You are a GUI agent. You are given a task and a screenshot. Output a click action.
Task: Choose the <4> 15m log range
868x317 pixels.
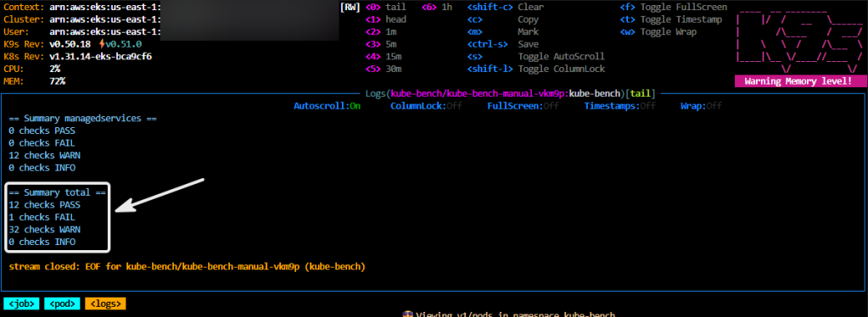[384, 57]
